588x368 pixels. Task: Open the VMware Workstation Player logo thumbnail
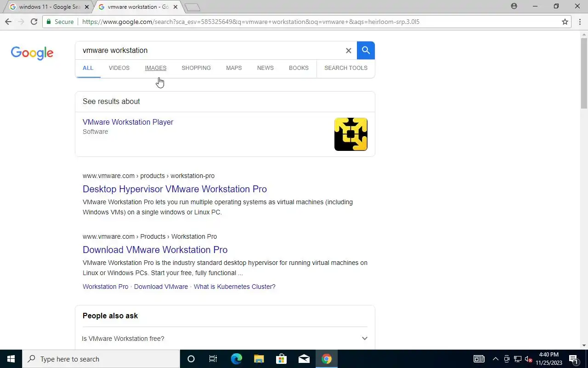click(351, 134)
